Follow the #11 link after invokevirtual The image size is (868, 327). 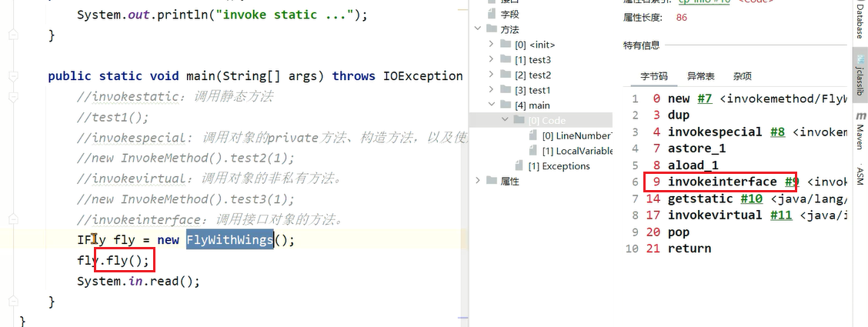781,215
